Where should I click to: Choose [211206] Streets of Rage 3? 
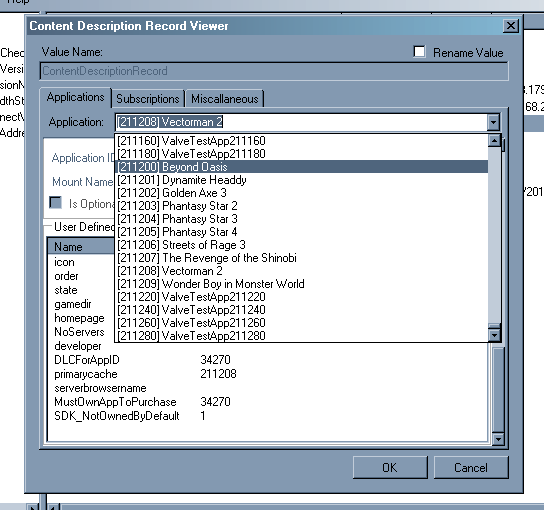(301, 245)
